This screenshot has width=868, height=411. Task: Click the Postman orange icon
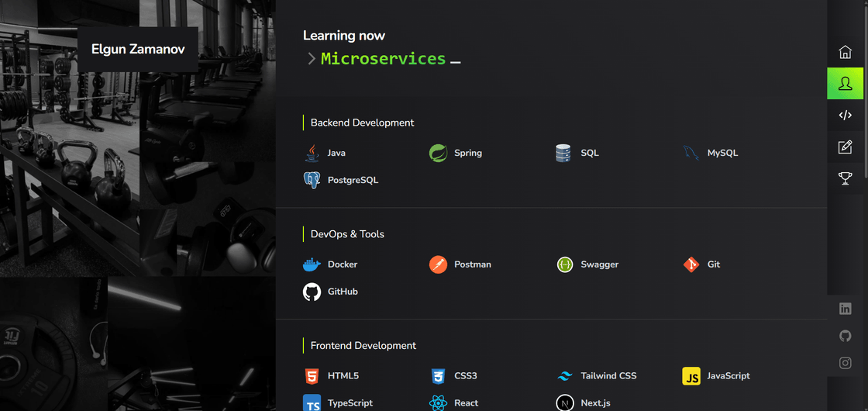(x=438, y=264)
